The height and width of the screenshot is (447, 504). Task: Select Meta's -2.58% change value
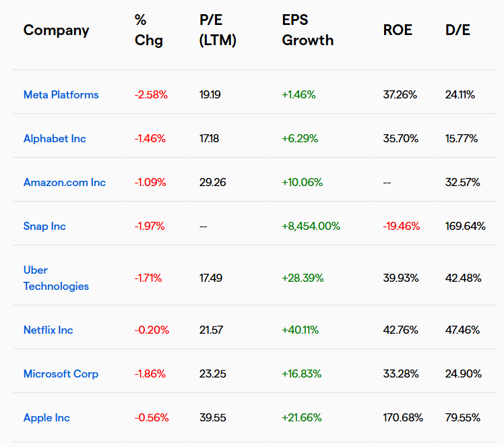151,94
